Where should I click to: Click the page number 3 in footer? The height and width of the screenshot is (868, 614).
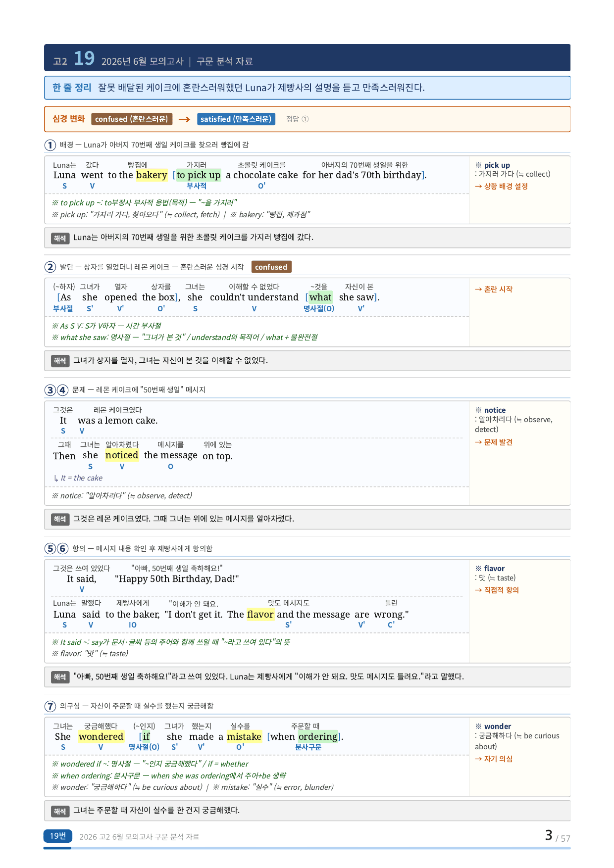pos(549,835)
